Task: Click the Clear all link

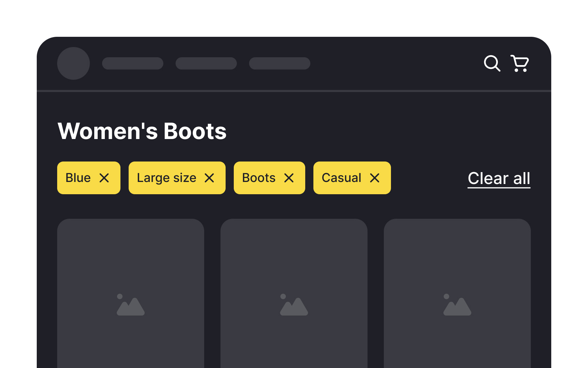Action: [x=499, y=178]
